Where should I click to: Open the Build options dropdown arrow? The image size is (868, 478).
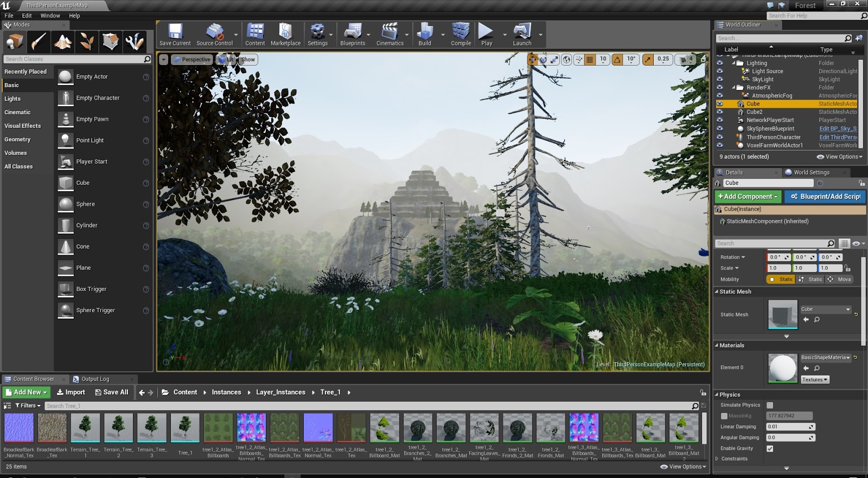443,35
